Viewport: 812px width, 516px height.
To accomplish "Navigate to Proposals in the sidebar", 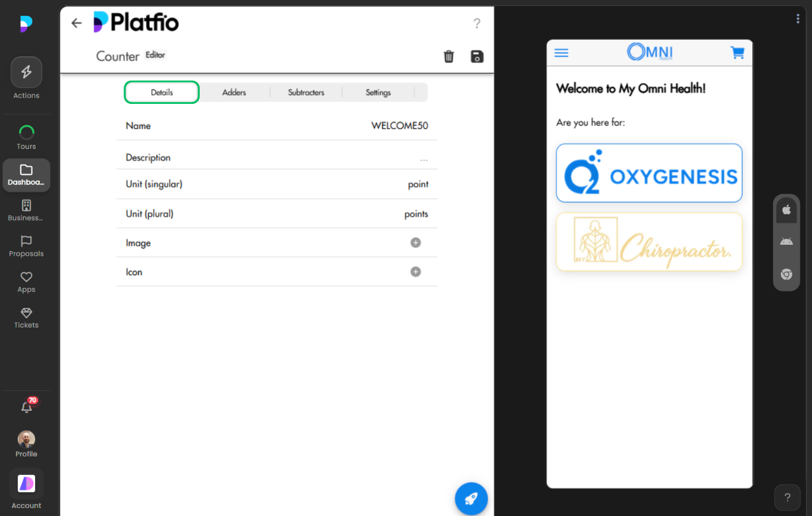I will tap(26, 247).
